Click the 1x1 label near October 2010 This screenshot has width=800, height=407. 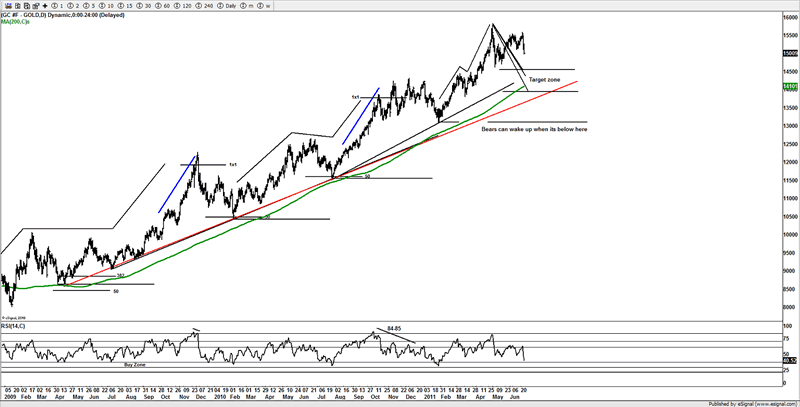(355, 97)
